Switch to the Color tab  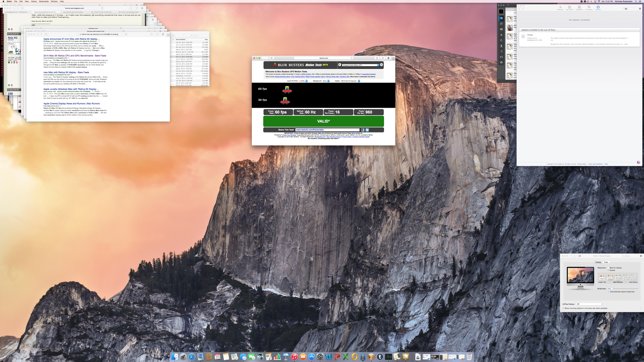click(x=606, y=262)
